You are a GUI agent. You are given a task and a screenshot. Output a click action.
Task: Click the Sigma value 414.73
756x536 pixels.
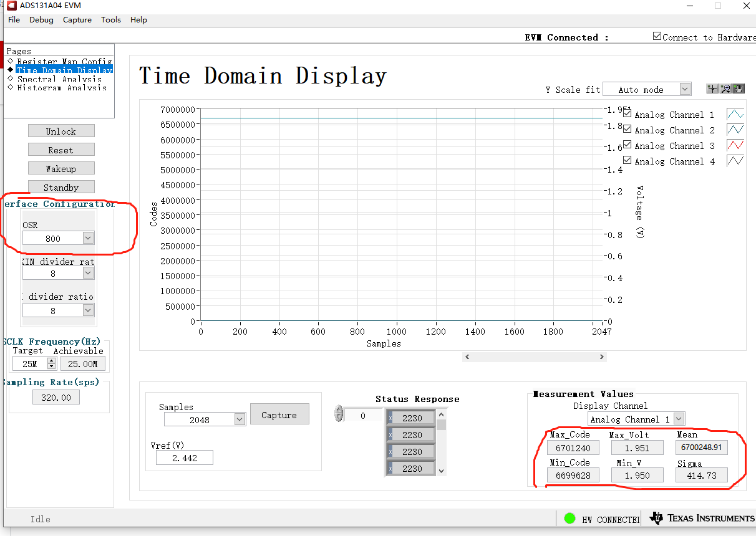tap(702, 475)
